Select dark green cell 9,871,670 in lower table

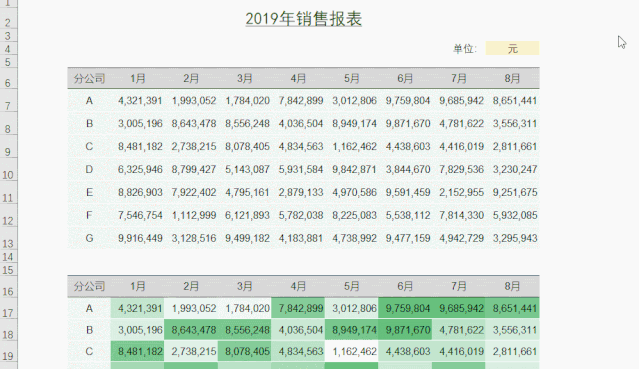(405, 329)
